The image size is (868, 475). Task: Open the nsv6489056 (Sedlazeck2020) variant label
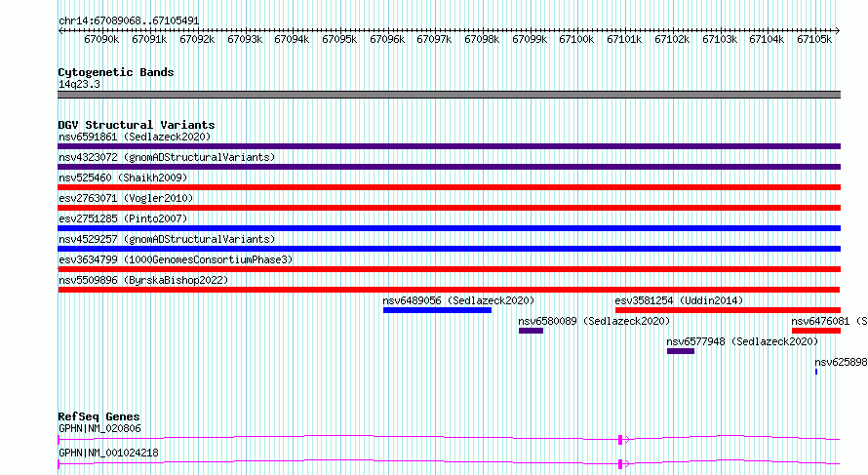(x=458, y=300)
